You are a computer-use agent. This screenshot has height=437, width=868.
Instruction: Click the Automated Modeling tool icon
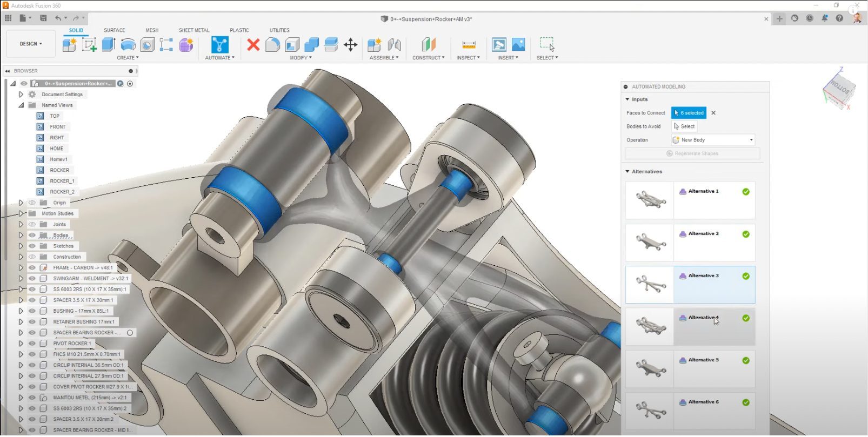[219, 44]
